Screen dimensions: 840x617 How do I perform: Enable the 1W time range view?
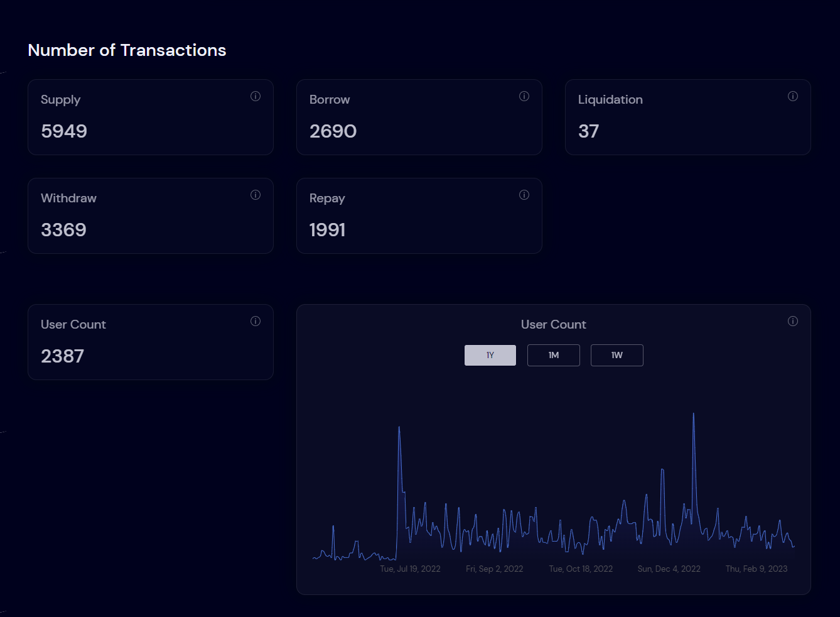(617, 355)
